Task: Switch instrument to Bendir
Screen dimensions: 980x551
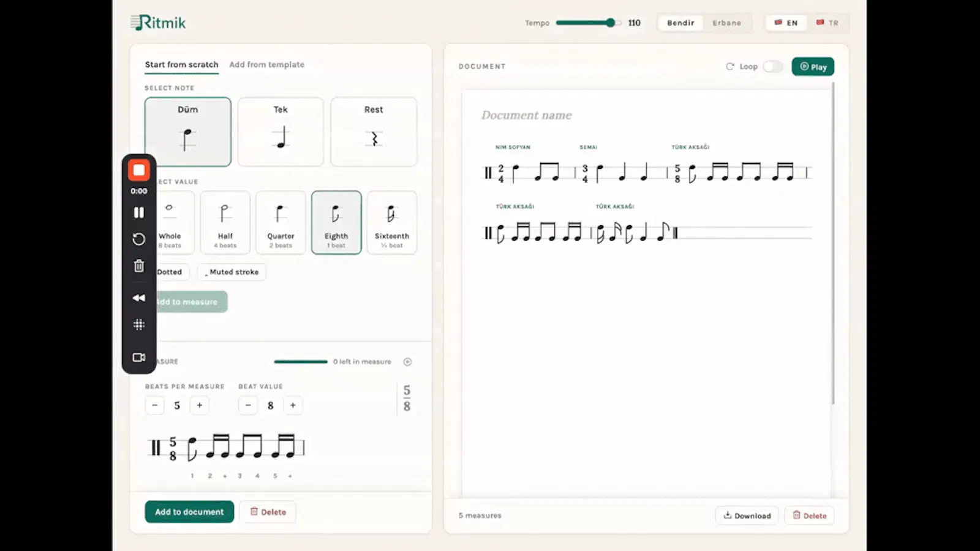Action: [x=680, y=23]
